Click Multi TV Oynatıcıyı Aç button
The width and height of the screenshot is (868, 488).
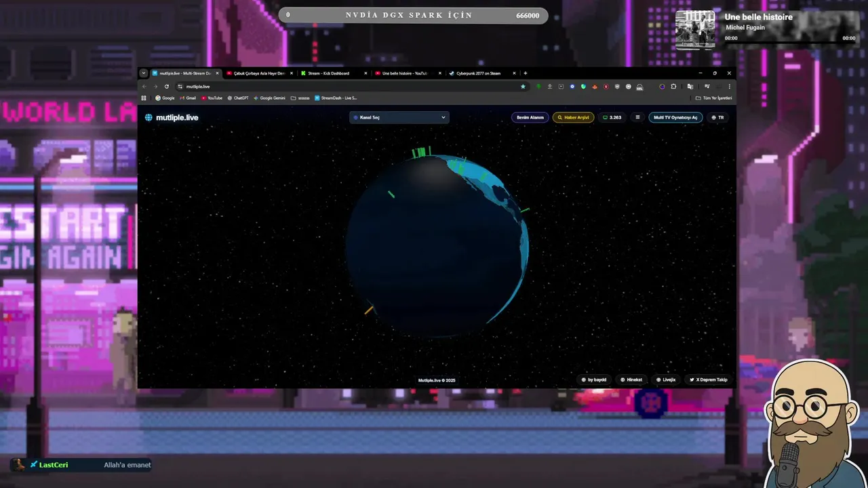(x=675, y=117)
